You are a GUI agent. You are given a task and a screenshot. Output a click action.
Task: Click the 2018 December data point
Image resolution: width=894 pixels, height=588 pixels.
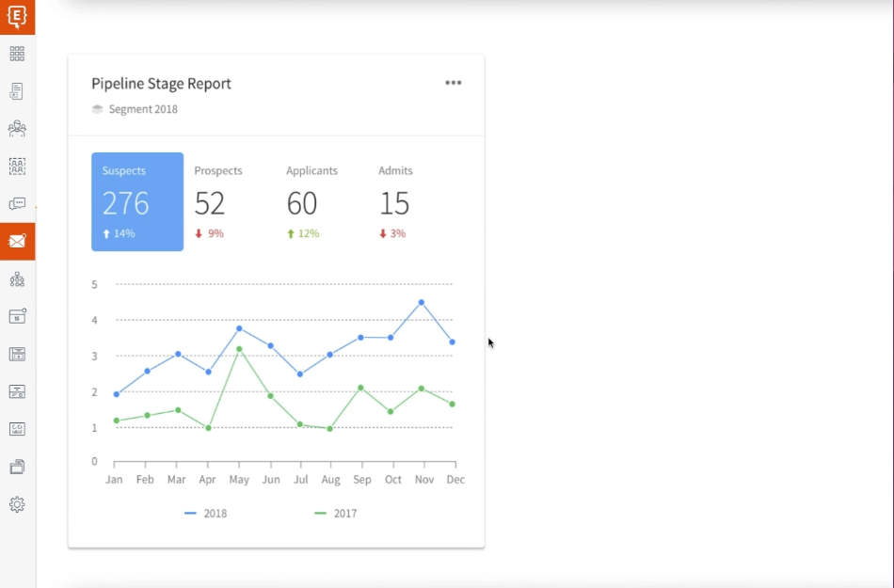[452, 342]
